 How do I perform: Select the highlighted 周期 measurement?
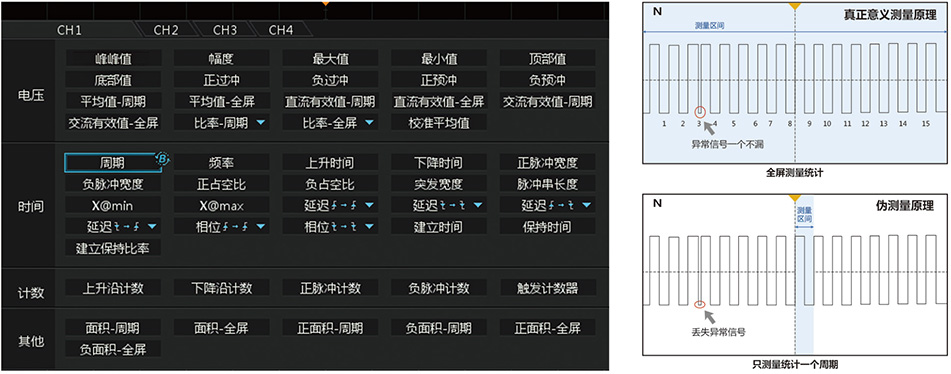(x=113, y=163)
